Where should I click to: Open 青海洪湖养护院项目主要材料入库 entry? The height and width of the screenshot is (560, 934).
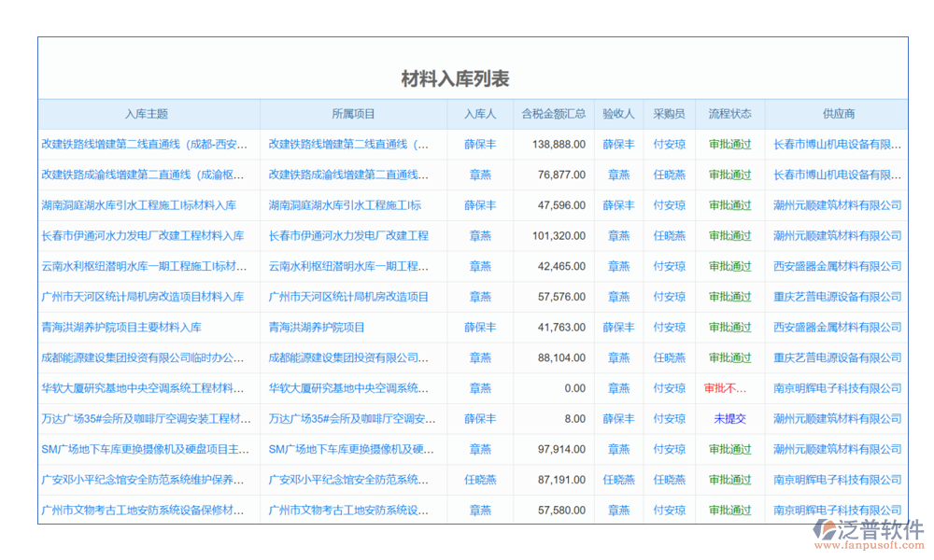point(121,328)
